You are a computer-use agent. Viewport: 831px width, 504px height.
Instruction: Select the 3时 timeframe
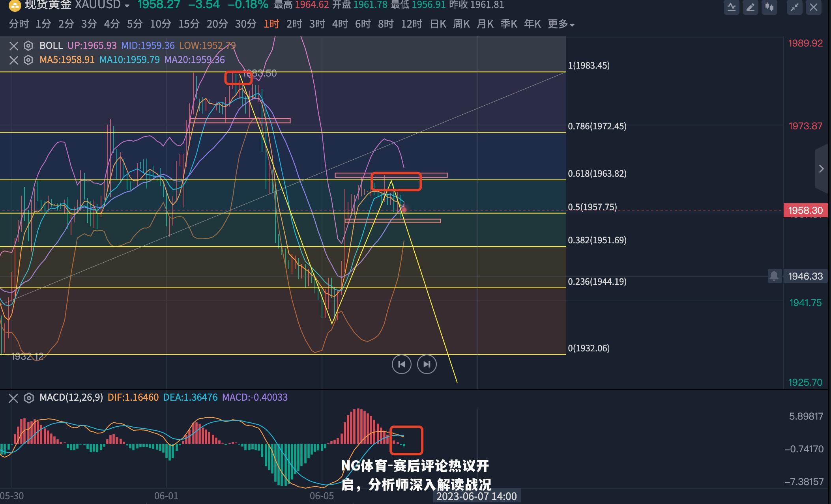317,24
